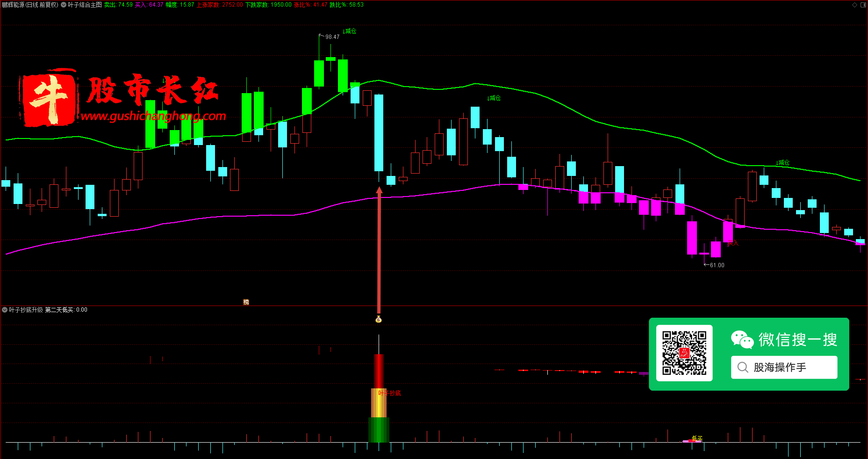Click the 涨比%: 41.47 value

coord(310,5)
